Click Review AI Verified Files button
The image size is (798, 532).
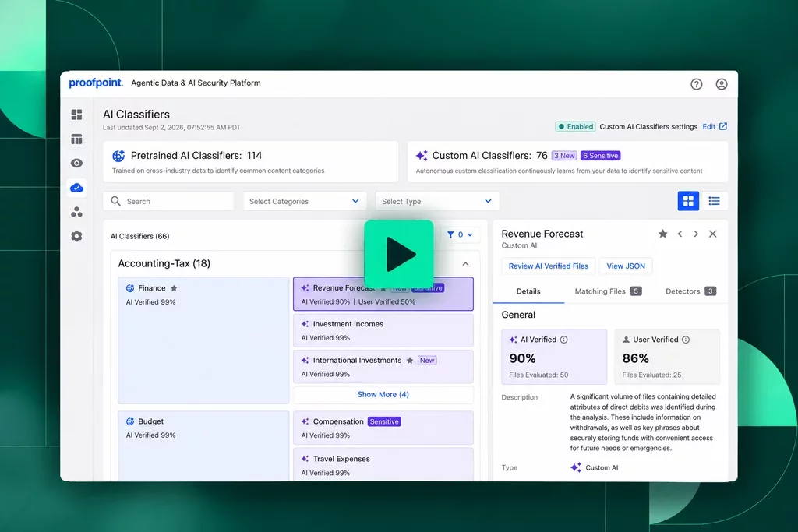[x=548, y=266]
